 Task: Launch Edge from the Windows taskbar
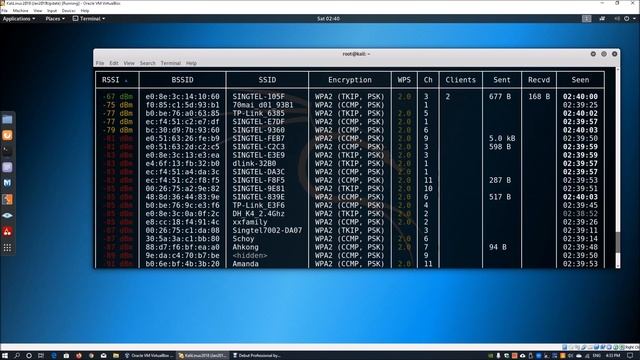[54, 356]
